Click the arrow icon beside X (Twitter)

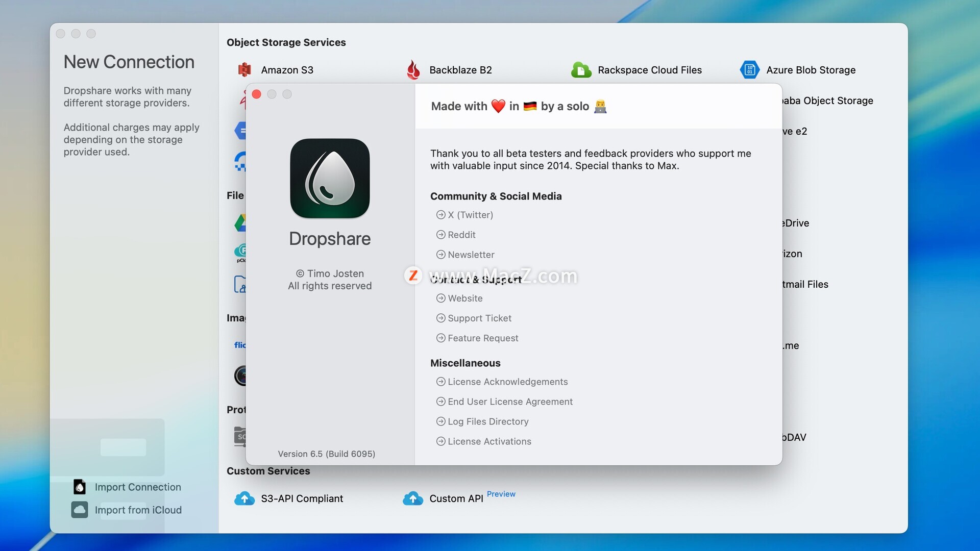click(441, 215)
